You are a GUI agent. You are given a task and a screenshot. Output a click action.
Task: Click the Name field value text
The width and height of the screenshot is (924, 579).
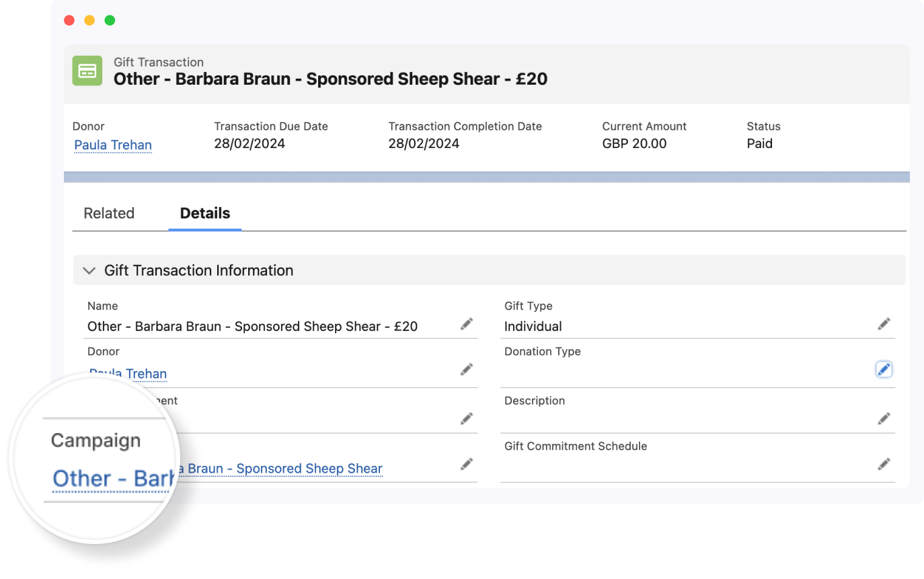click(x=252, y=327)
